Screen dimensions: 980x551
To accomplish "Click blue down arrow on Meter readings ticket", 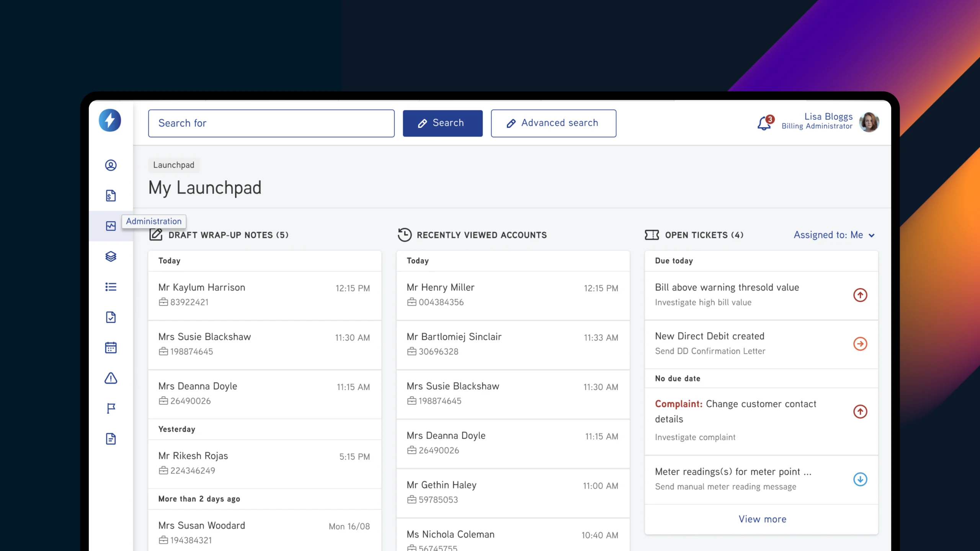I will click(860, 479).
